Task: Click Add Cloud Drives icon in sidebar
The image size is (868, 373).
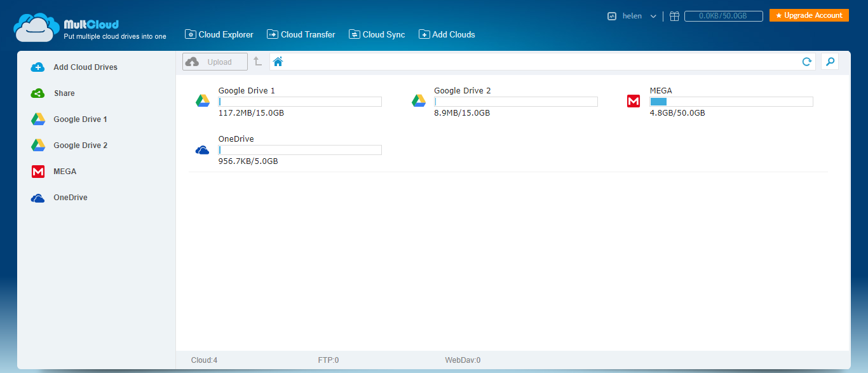Action: 38,67
